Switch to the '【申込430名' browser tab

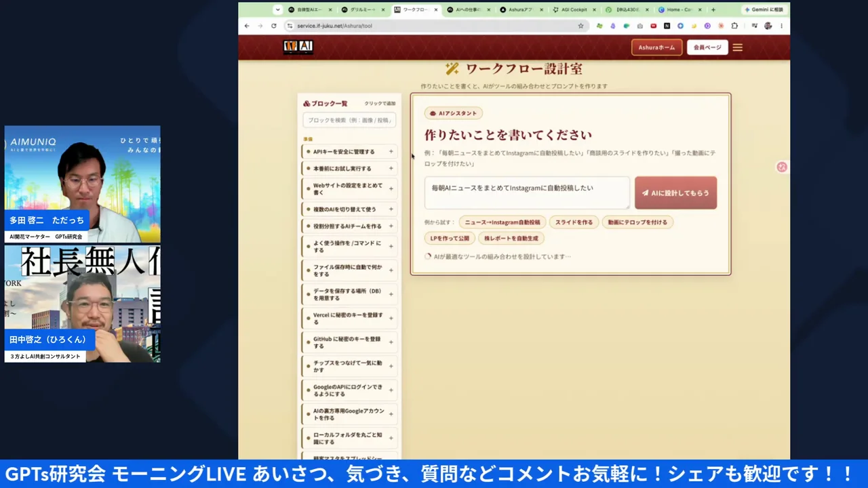tap(626, 9)
